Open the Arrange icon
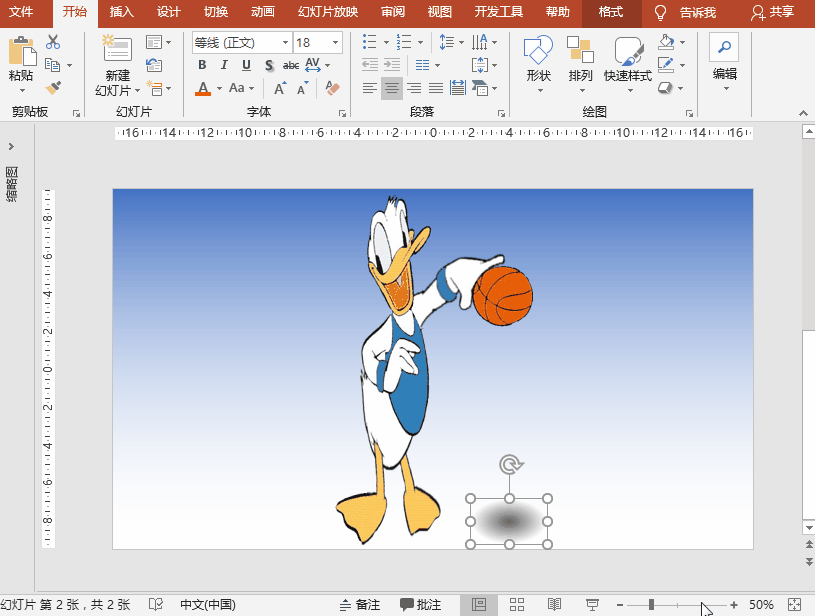 tap(580, 50)
